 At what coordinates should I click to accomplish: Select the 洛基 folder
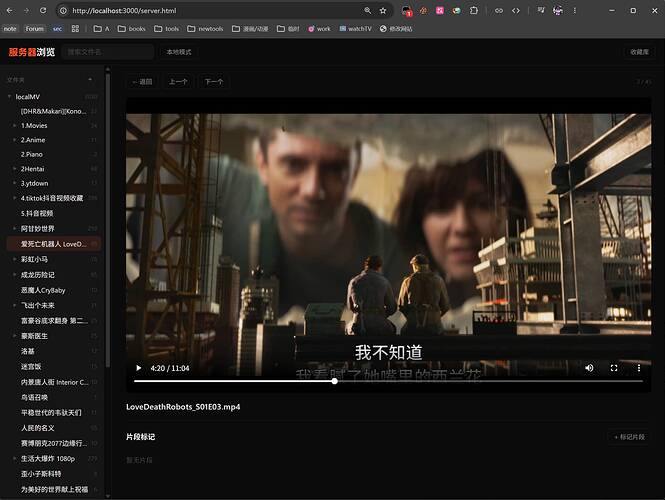click(x=54, y=351)
